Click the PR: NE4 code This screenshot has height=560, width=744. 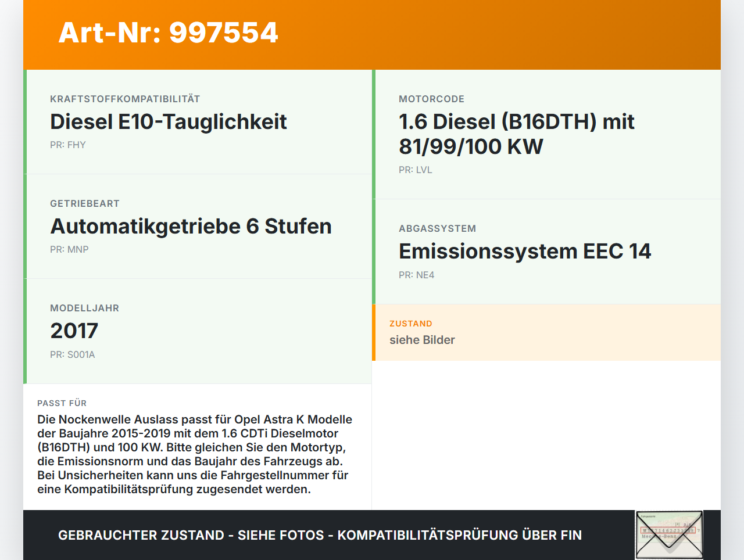point(417,275)
